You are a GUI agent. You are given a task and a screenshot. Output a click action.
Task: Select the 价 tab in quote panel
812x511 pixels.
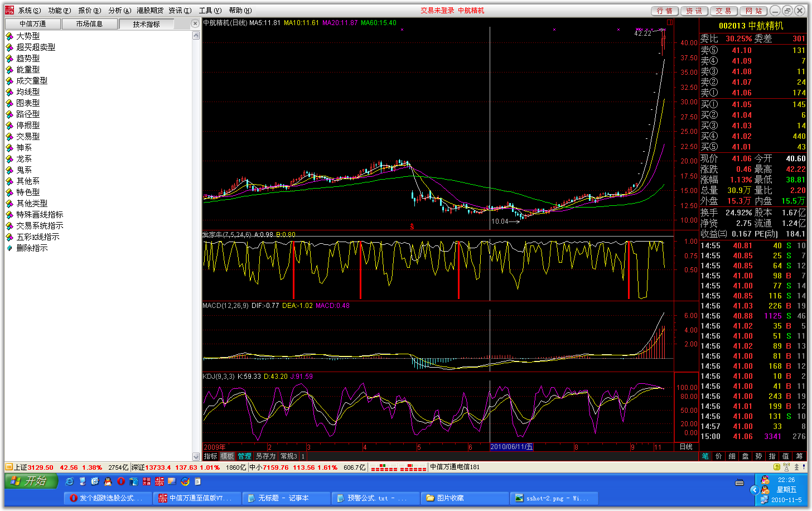click(719, 456)
